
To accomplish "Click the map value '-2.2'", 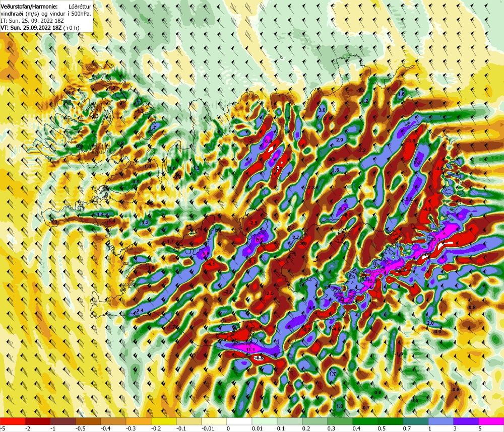I will 361,151.
